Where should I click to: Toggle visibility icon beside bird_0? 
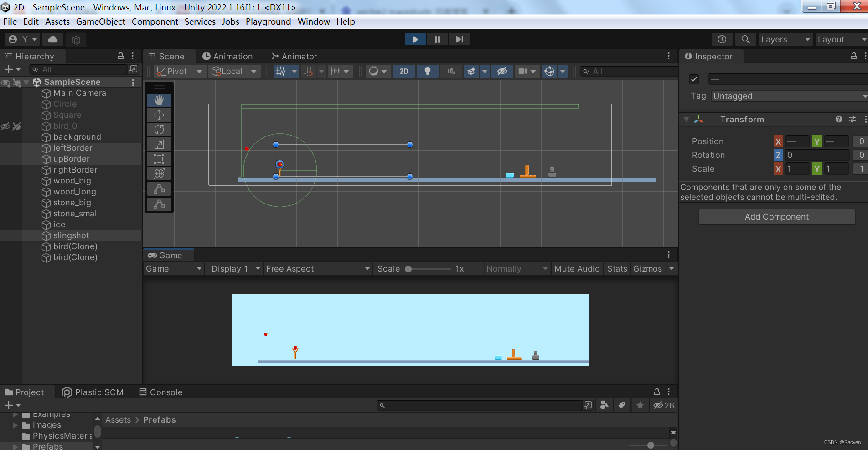click(x=5, y=126)
